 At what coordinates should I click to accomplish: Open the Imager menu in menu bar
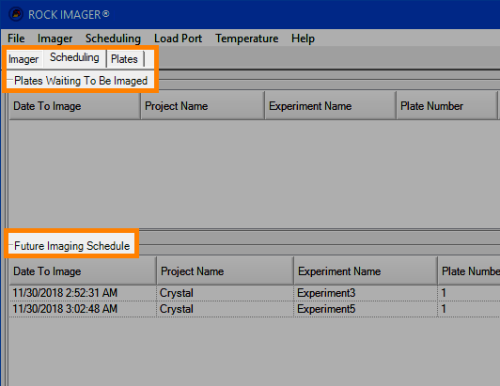point(55,38)
